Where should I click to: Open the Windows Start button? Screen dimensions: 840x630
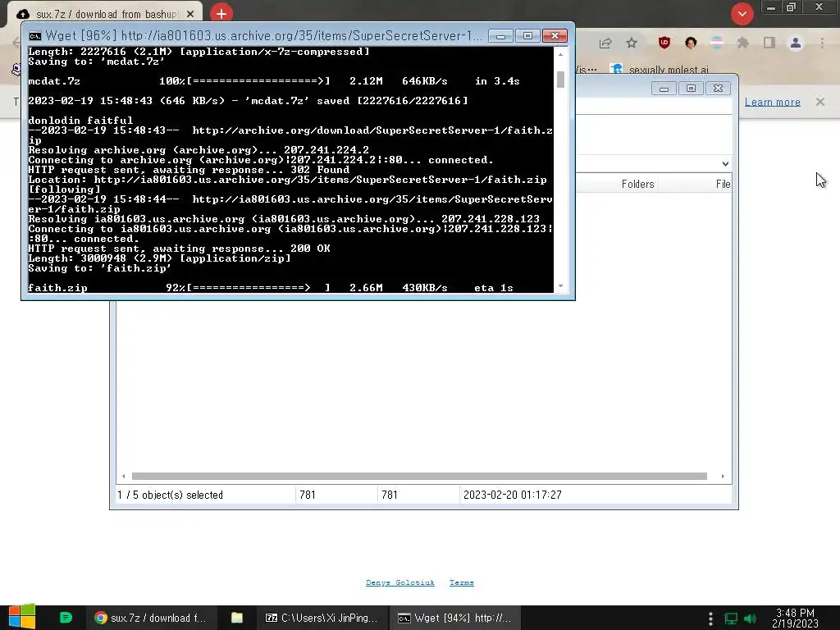click(x=22, y=617)
